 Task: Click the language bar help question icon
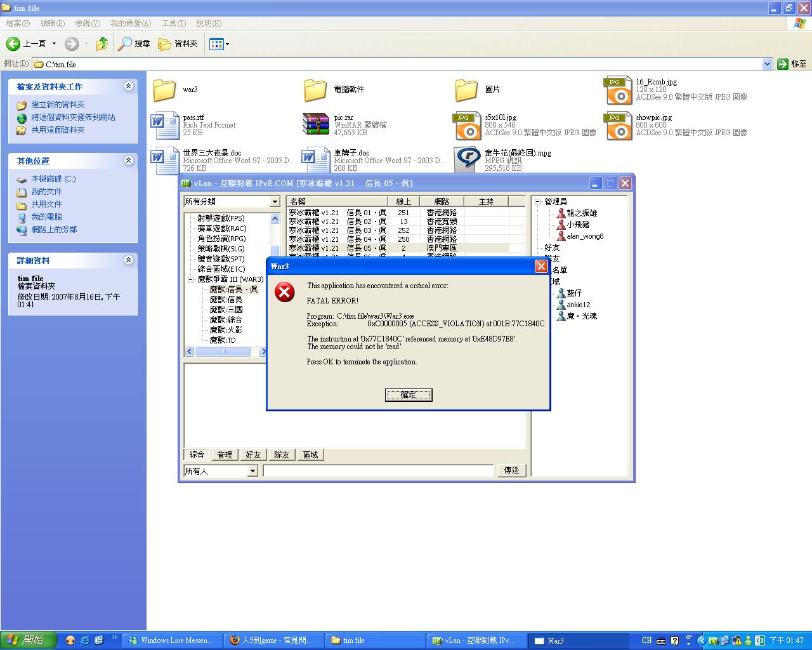coord(674,640)
